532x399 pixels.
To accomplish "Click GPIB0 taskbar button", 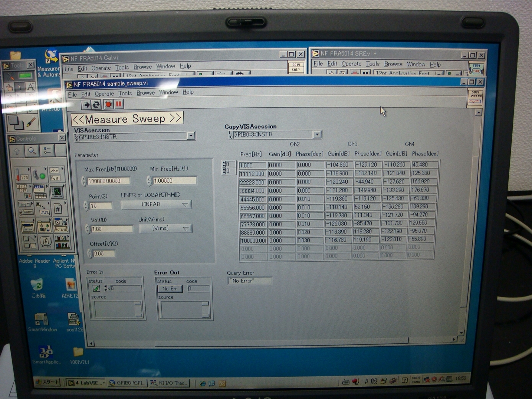I will [127, 383].
